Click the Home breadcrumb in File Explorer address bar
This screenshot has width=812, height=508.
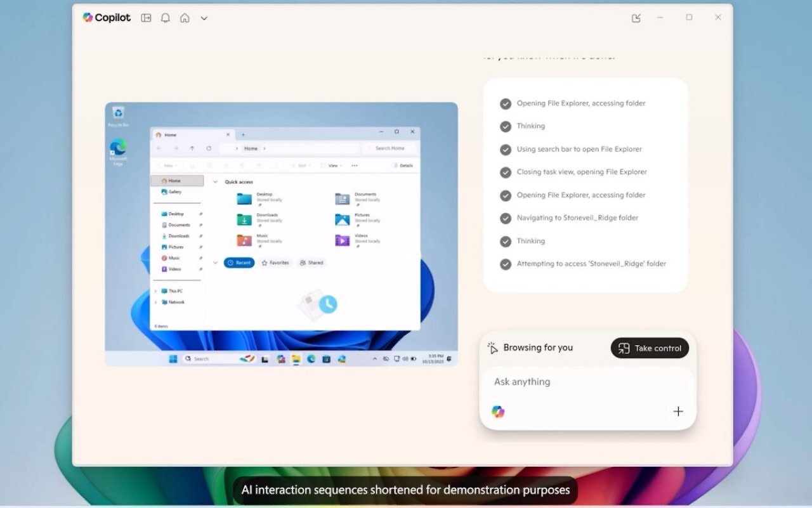coord(251,148)
